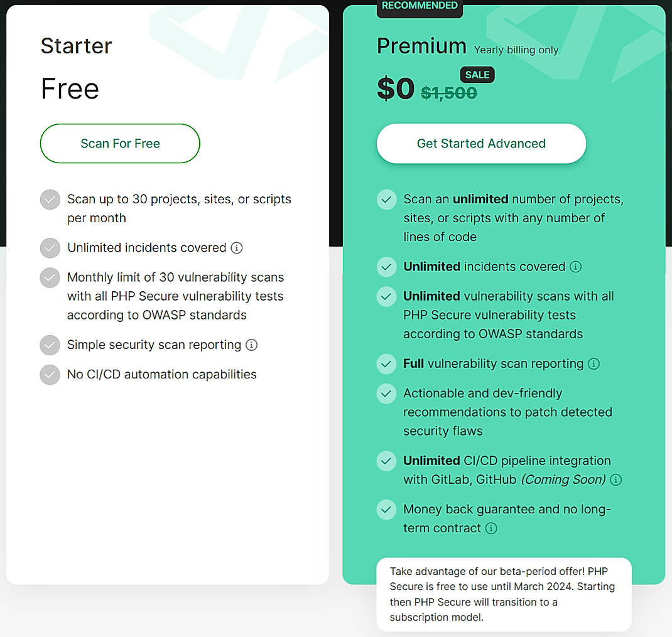Click the Yearly billing only label
This screenshot has height=637, width=672.
click(516, 50)
